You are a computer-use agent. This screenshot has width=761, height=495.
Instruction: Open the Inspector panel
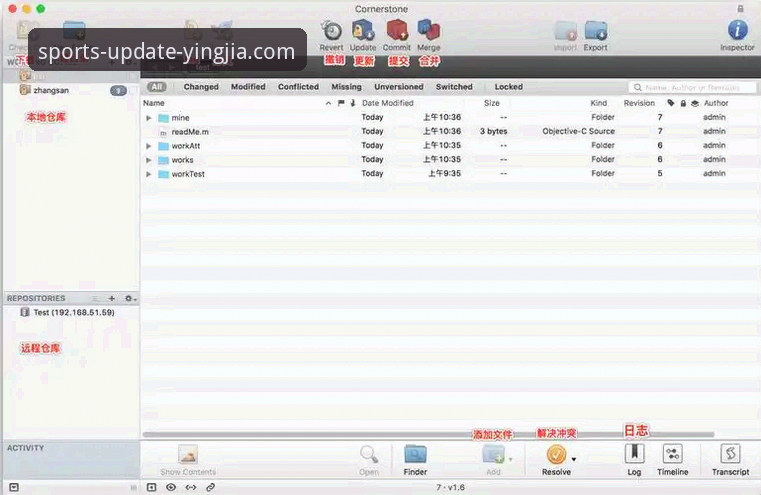coord(737,31)
